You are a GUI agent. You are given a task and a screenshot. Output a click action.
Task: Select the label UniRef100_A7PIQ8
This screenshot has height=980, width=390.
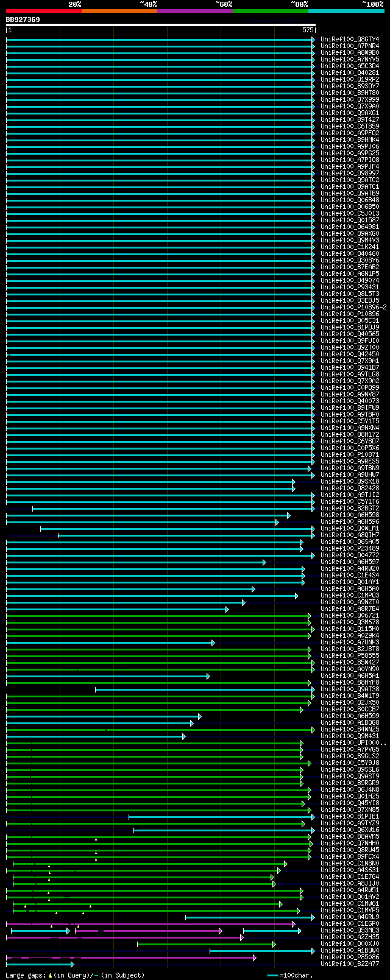pyautogui.click(x=350, y=160)
